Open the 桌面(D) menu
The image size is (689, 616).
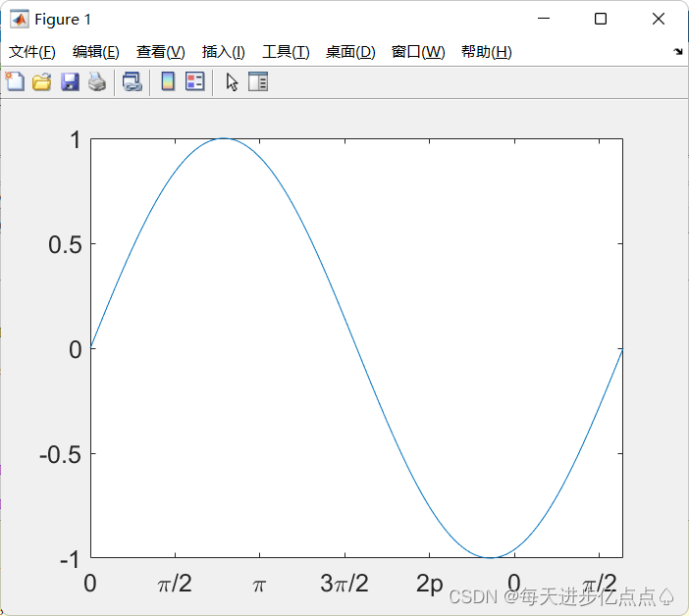click(x=350, y=52)
